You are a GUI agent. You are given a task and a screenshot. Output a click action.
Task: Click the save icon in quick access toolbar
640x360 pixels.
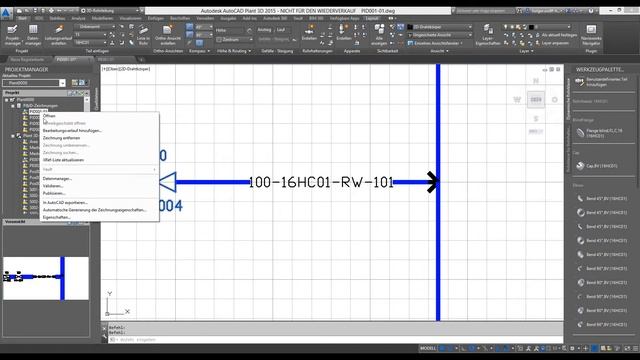pyautogui.click(x=35, y=10)
